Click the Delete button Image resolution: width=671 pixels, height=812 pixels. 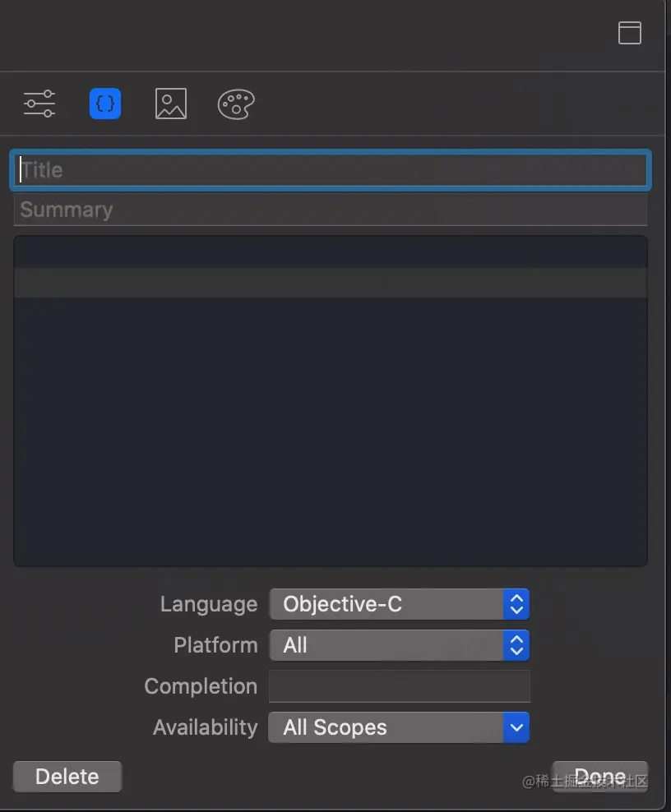click(x=67, y=777)
